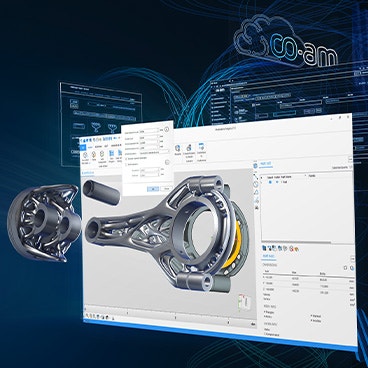Select the blue active ribbon tab
Image resolution: width=368 pixels, height=368 pixels.
83,147
